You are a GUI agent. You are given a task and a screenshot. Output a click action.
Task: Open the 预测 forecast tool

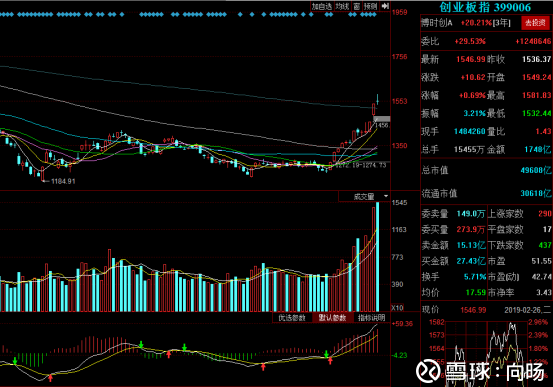point(371,6)
